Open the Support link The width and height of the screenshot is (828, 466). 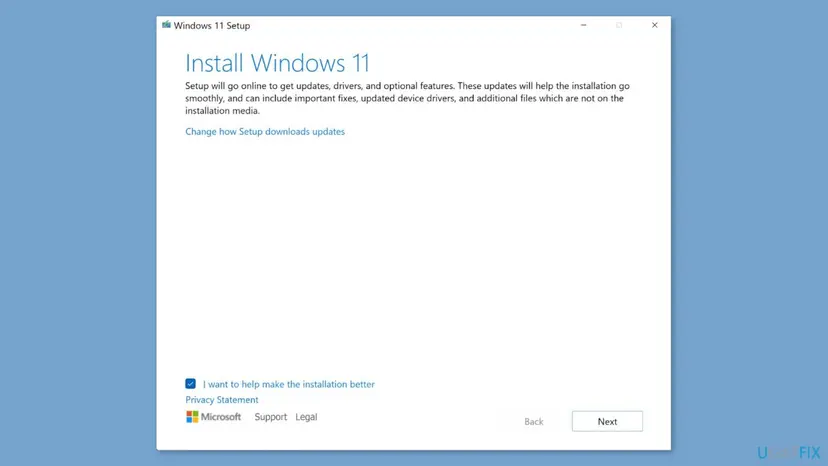pyautogui.click(x=270, y=417)
